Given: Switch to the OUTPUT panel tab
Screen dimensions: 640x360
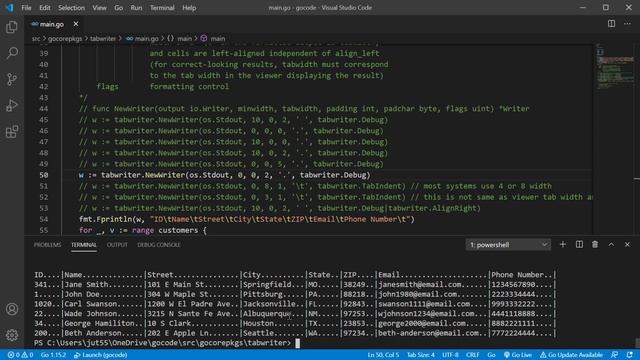Looking at the screenshot, I should point(117,245).
